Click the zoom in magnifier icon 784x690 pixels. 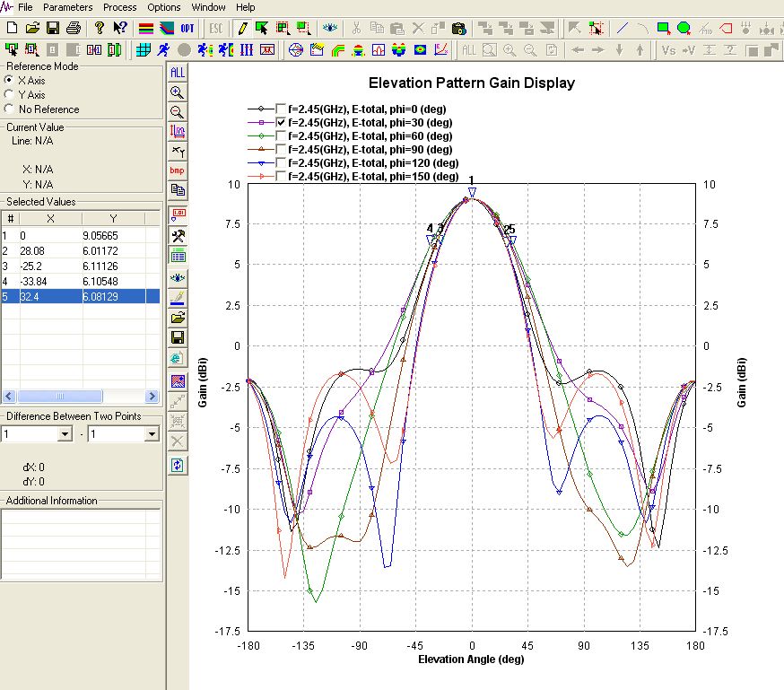point(178,92)
